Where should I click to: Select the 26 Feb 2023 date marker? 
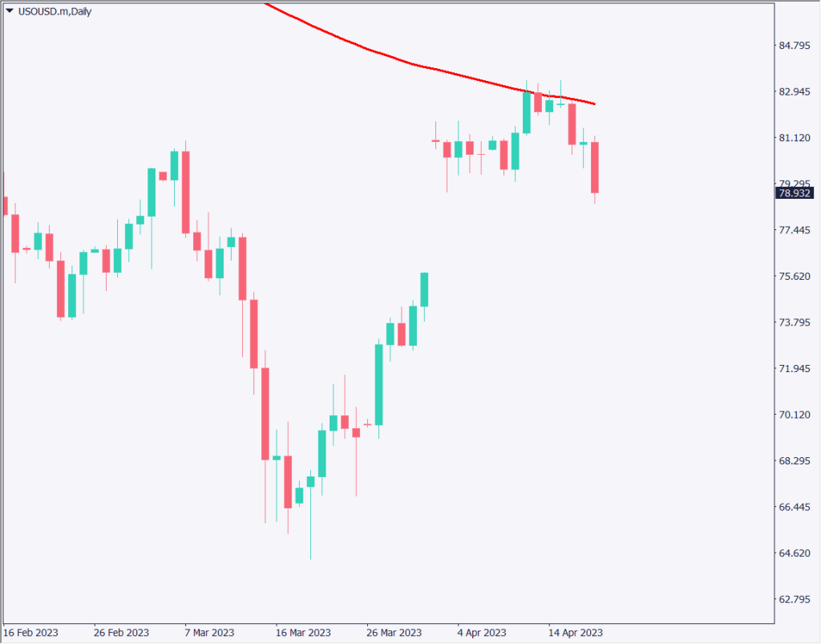[x=121, y=632]
